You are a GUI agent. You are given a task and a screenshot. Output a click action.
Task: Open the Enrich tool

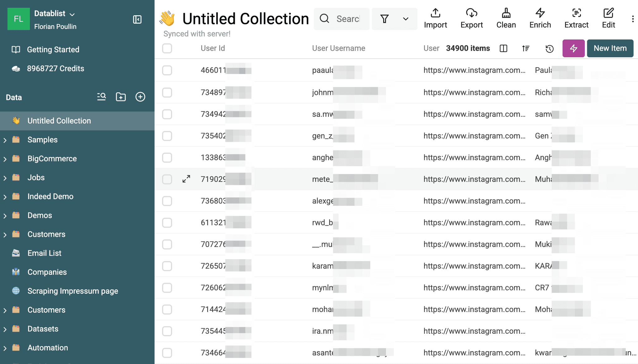(540, 18)
